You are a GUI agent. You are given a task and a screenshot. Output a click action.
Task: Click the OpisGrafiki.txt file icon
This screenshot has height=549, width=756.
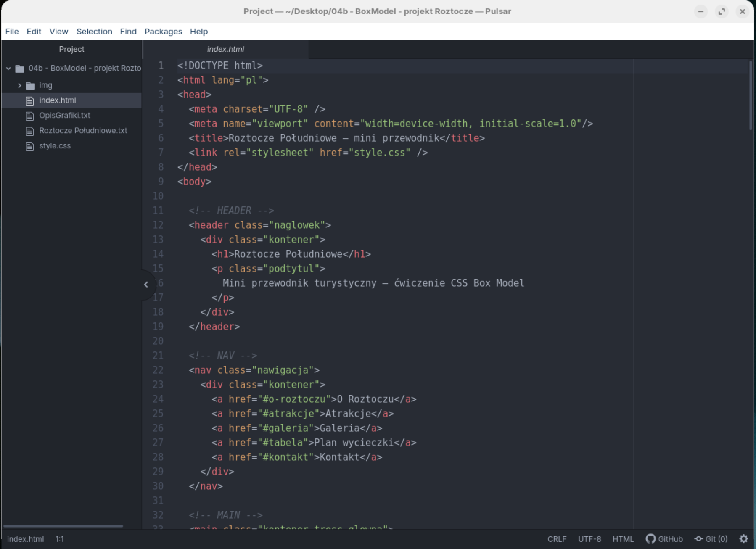click(x=30, y=116)
